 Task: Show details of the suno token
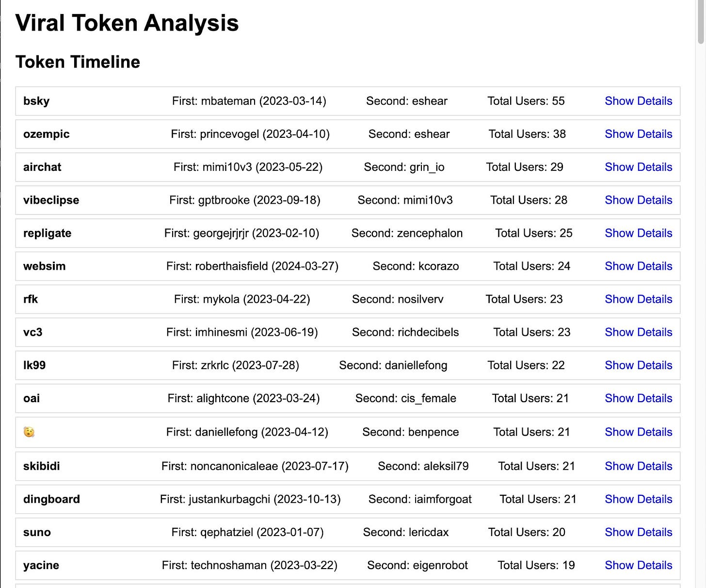pyautogui.click(x=638, y=532)
